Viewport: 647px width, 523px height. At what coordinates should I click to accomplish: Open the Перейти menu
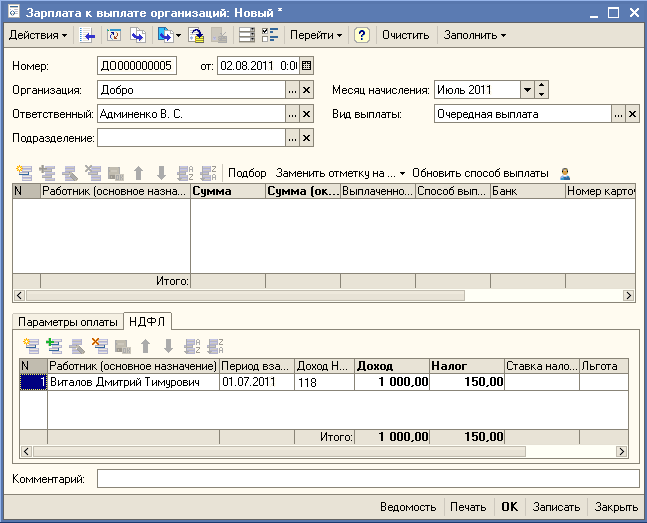coord(315,35)
